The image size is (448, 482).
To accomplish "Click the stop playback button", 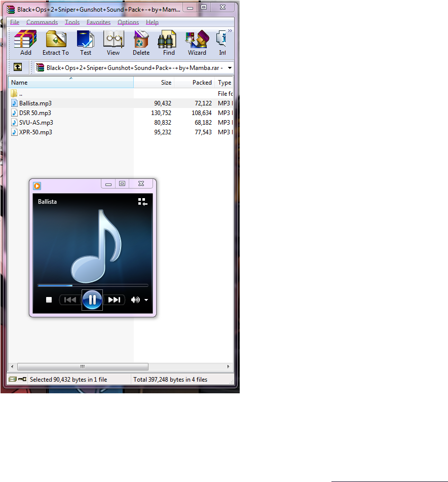I will tap(49, 300).
